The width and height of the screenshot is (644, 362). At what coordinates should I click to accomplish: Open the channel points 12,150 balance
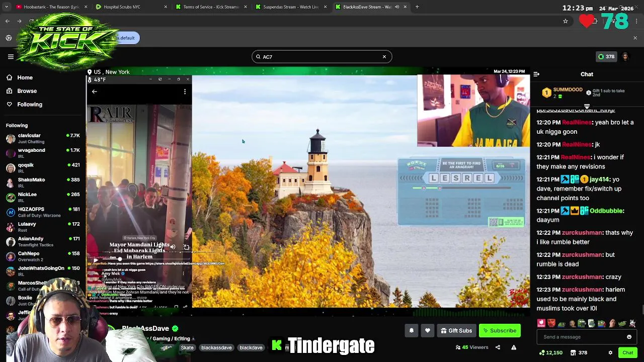(x=550, y=353)
